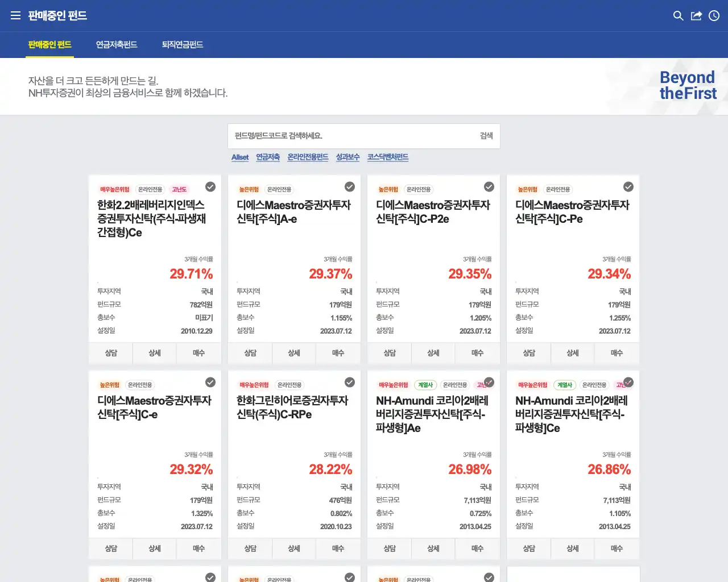Click the Beyond theFirst banner logo
Image resolution: width=728 pixels, height=582 pixels.
688,85
